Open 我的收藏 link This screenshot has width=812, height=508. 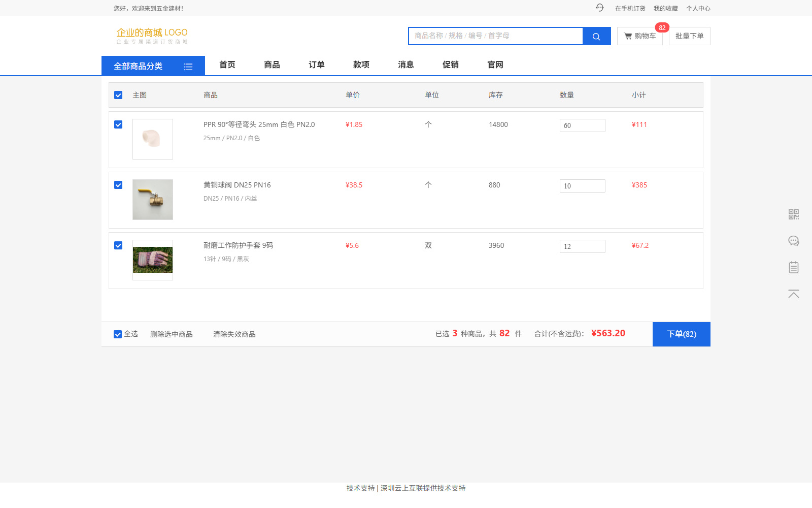coord(666,8)
